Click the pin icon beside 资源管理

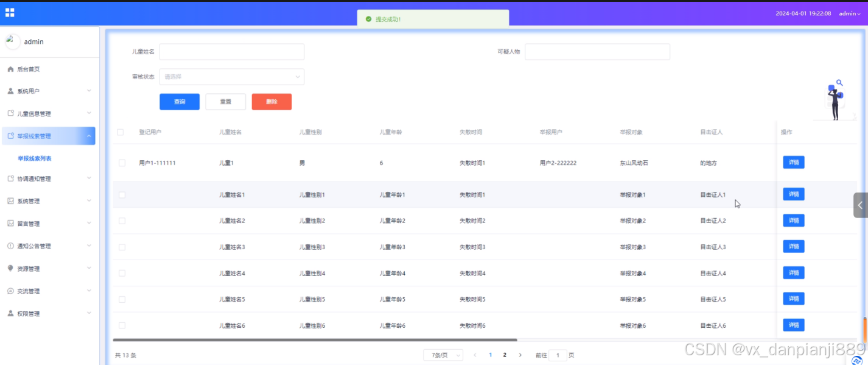tap(10, 268)
